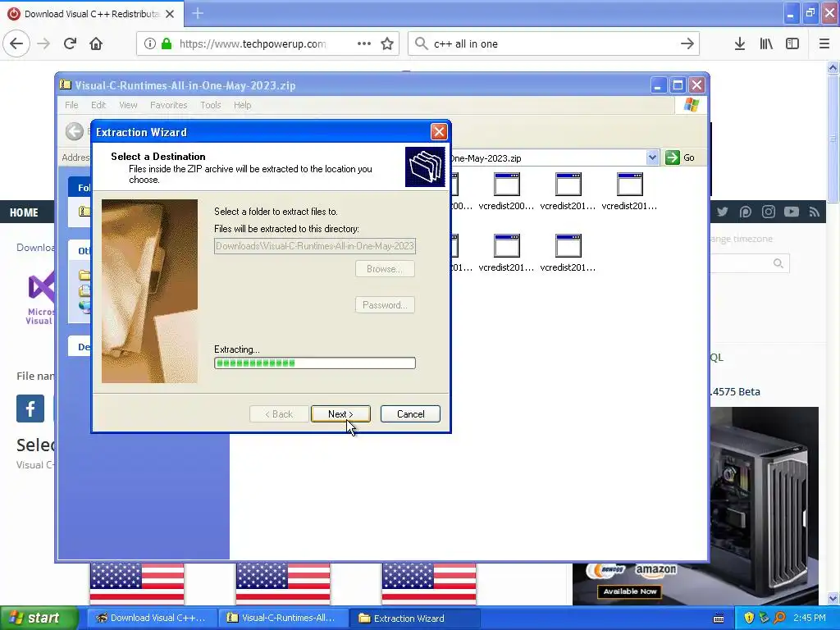Click the taskbar clock 2:45 PM
Screen dimensions: 840x630
point(810,618)
